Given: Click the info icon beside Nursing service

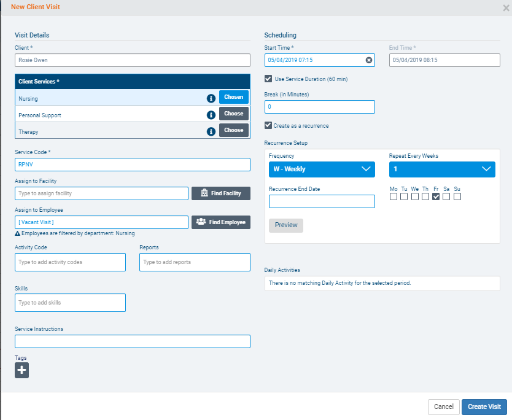Looking at the screenshot, I should tap(211, 98).
